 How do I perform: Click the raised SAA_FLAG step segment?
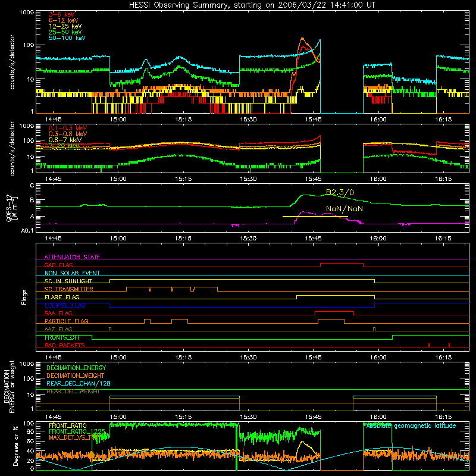click(x=334, y=312)
